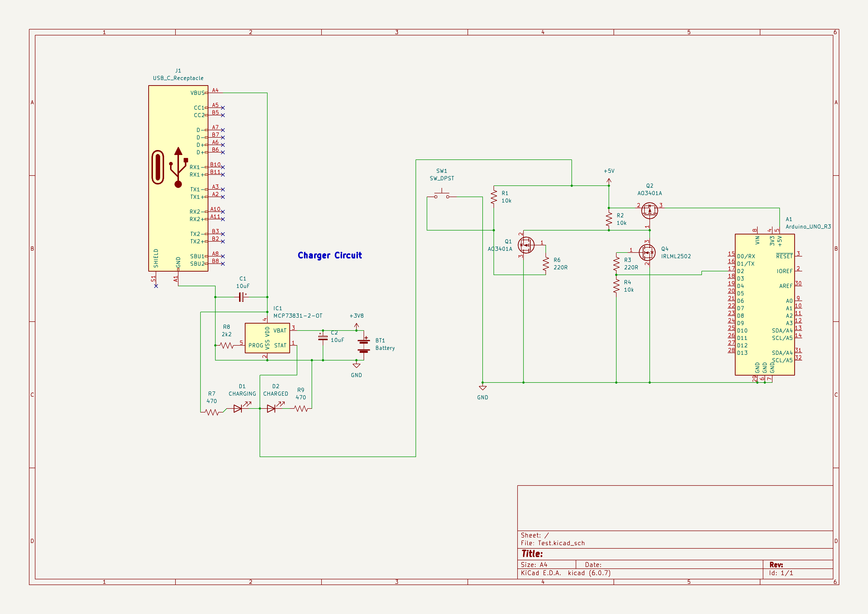Select the C1 10uF capacitor symbol
Viewport: 868px width, 614px height.
click(x=241, y=297)
